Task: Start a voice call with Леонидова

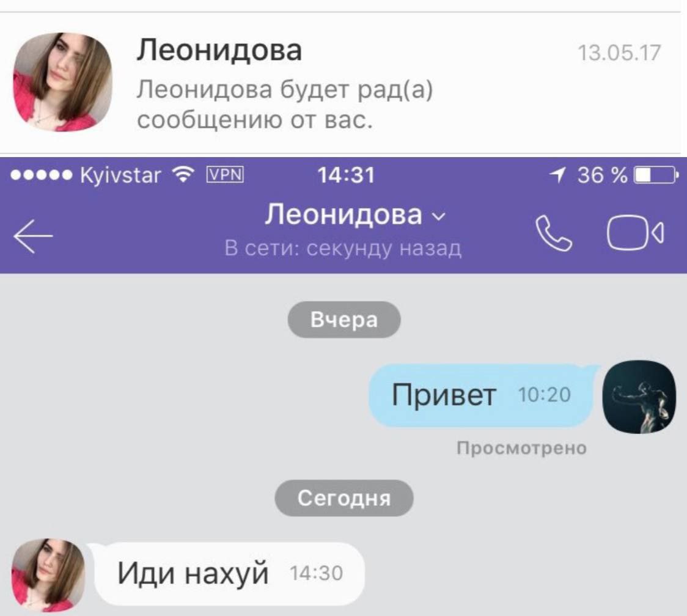Action: [x=554, y=233]
